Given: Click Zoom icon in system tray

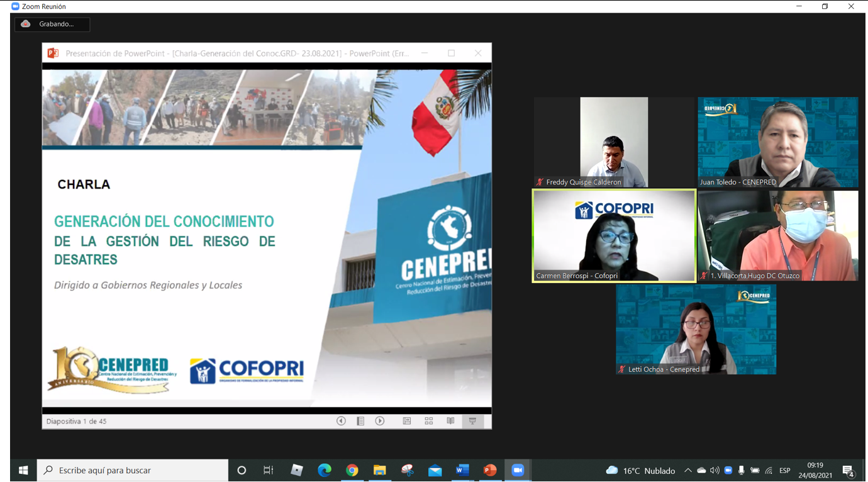Looking at the screenshot, I should tap(728, 470).
